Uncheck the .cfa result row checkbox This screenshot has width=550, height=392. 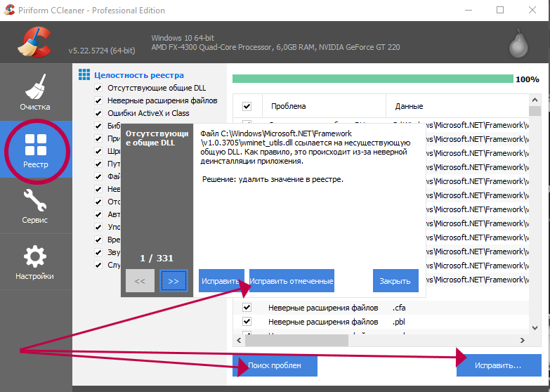247,308
